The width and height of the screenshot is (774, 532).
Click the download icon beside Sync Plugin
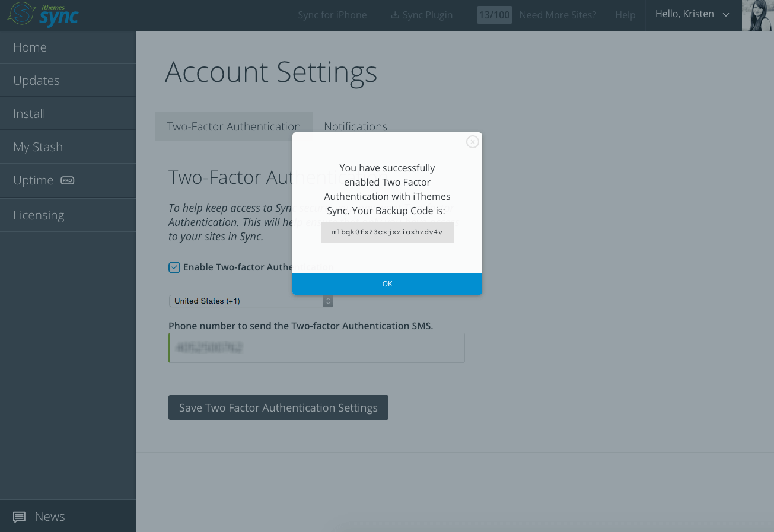pyautogui.click(x=395, y=15)
